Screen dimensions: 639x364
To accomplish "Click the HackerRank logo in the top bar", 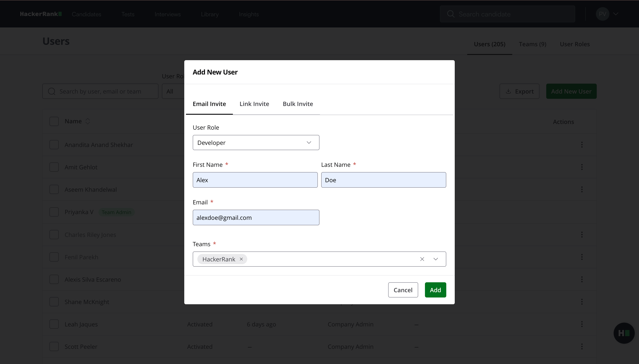I will tap(41, 14).
